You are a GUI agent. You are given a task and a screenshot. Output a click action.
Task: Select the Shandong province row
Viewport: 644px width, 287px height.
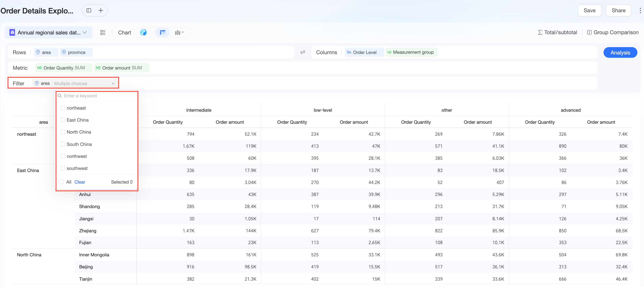tap(89, 206)
